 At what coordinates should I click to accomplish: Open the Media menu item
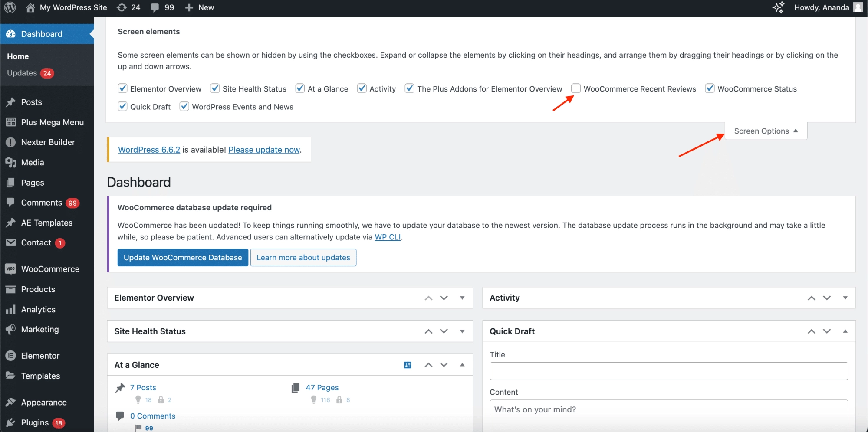(x=33, y=162)
